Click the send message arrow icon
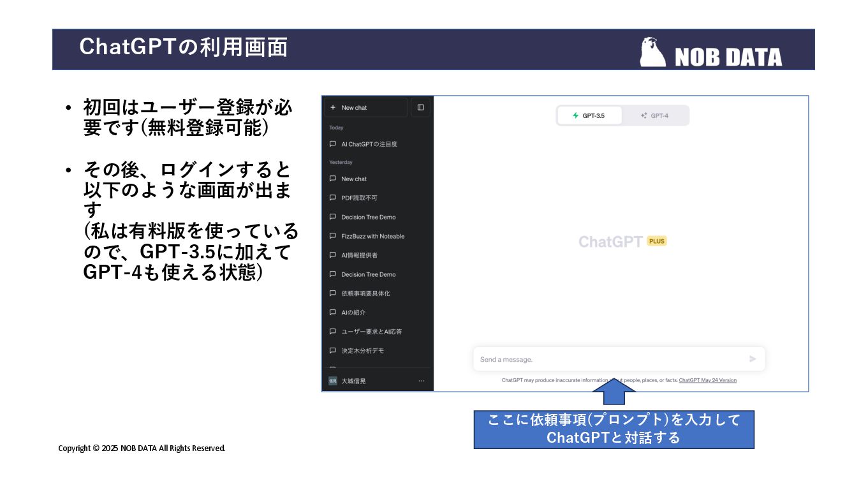The width and height of the screenshot is (868, 488). pos(753,359)
